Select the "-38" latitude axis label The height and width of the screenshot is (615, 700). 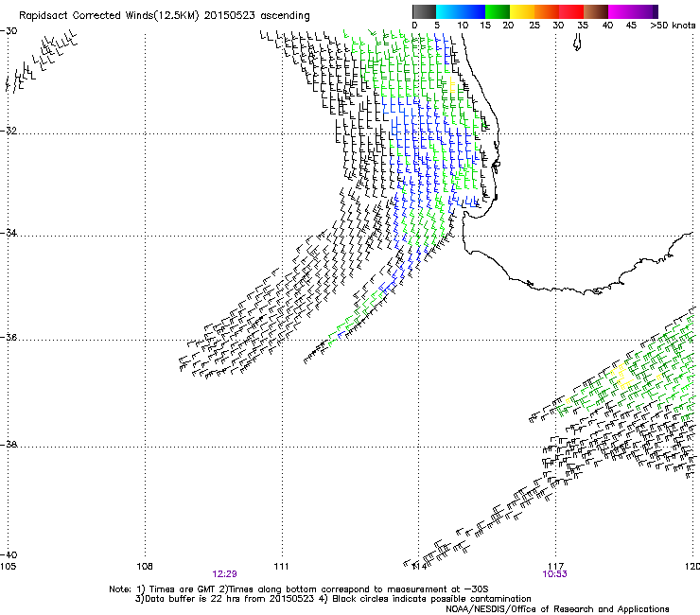click(x=9, y=445)
